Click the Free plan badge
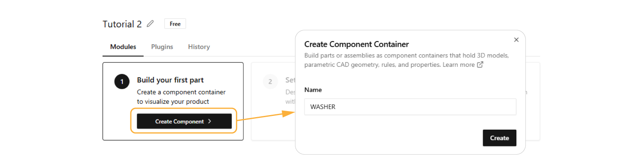This screenshot has height=161, width=644. pyautogui.click(x=175, y=24)
